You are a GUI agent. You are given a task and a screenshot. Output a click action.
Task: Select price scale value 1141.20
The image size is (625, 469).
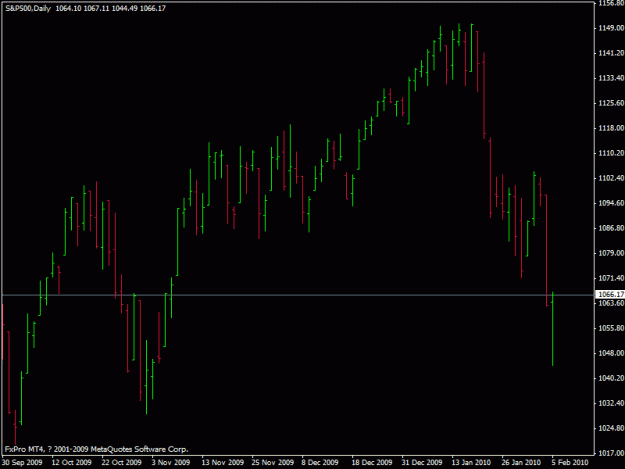[611, 53]
